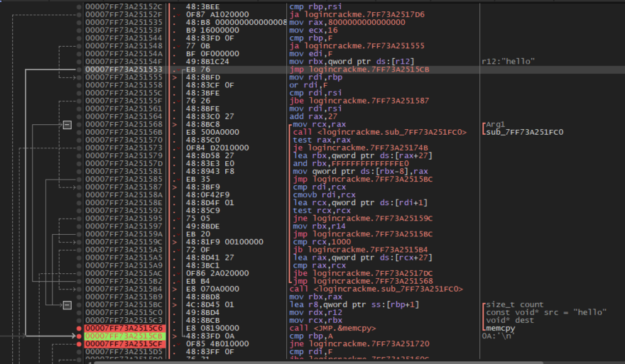Image resolution: width=625 pixels, height=364 pixels.
Task: Select address 00007FF73A25154F
Action: pyautogui.click(x=124, y=62)
